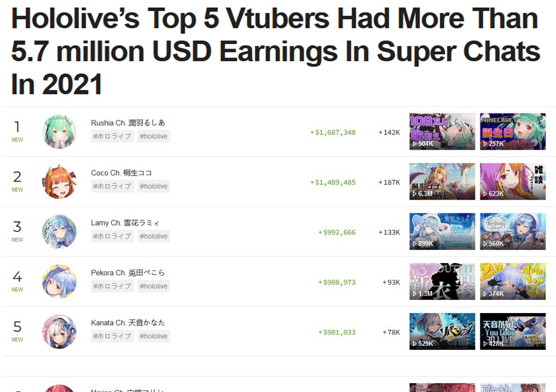Select Lamy's blue-haired avatar icon
556x392 pixels.
click(59, 232)
